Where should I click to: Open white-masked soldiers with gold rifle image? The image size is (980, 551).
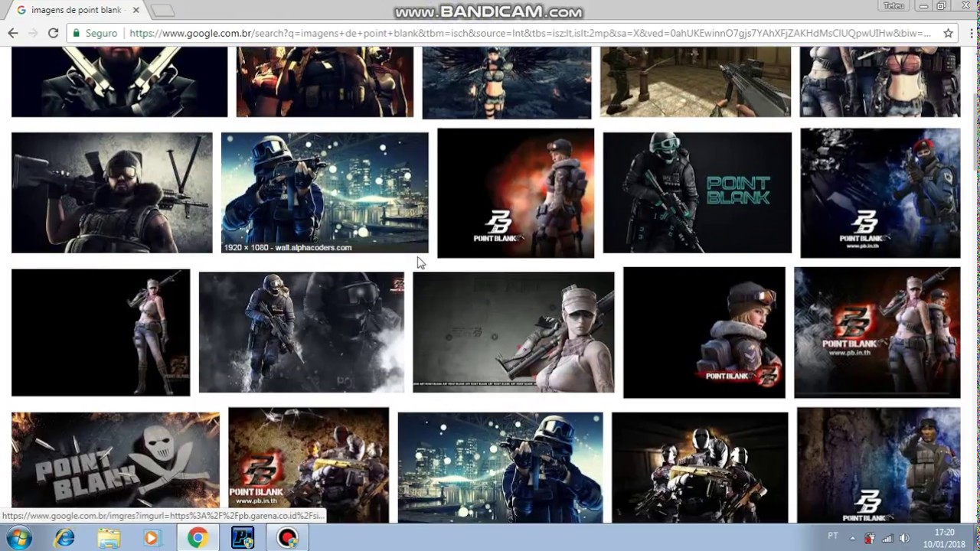pyautogui.click(x=700, y=467)
